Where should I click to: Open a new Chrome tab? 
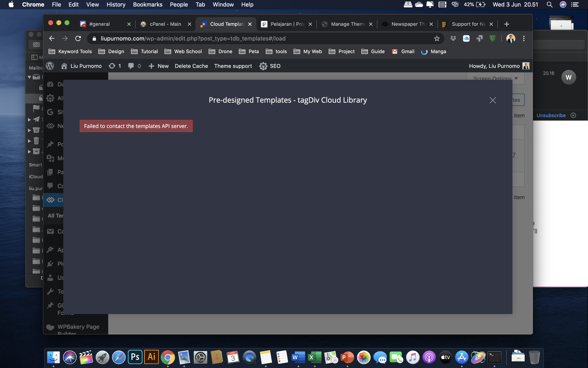(x=507, y=24)
